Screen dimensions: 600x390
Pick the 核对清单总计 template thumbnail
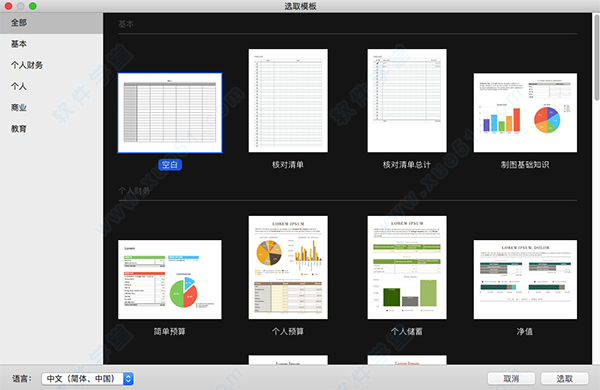407,101
